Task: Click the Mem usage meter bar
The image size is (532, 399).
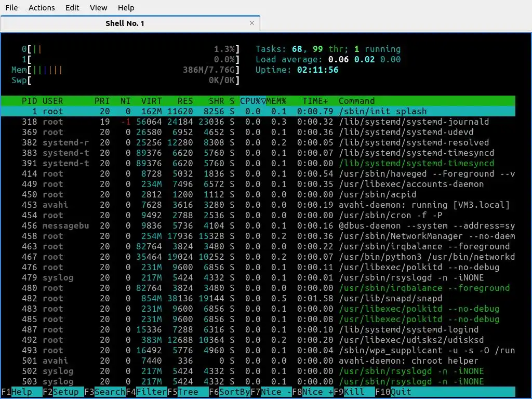Action: point(126,70)
